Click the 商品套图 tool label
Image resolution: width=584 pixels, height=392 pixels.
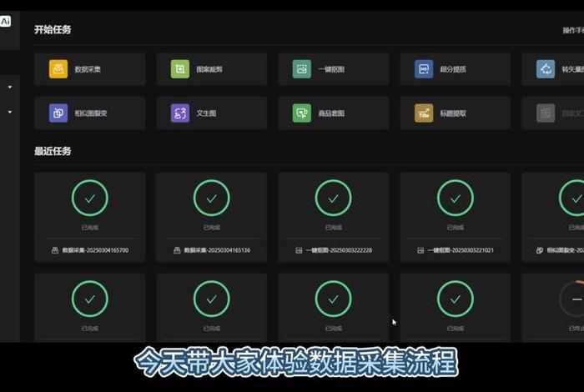[331, 113]
